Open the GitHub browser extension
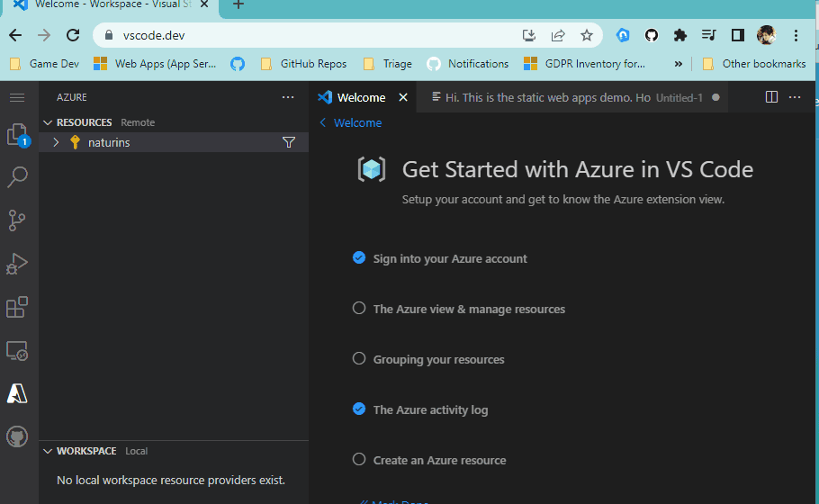The height and width of the screenshot is (504, 819). coord(652,35)
